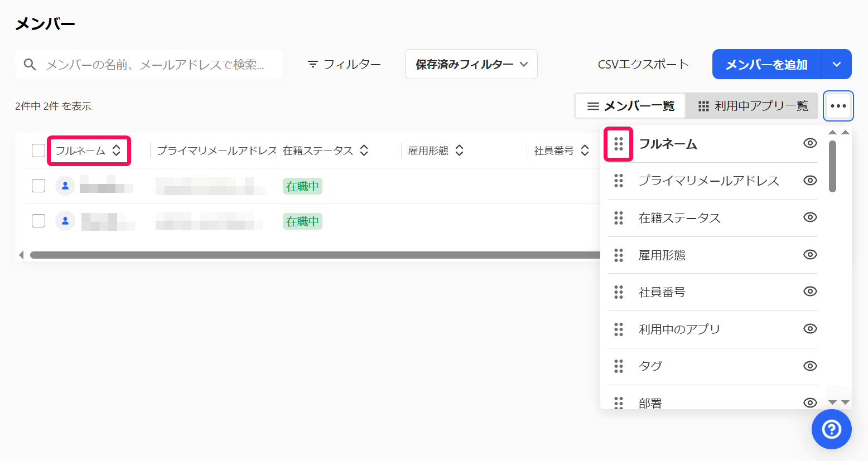This screenshot has height=461, width=868.
Task: Toggle visibility of 在籍ステータス column
Action: click(x=810, y=217)
